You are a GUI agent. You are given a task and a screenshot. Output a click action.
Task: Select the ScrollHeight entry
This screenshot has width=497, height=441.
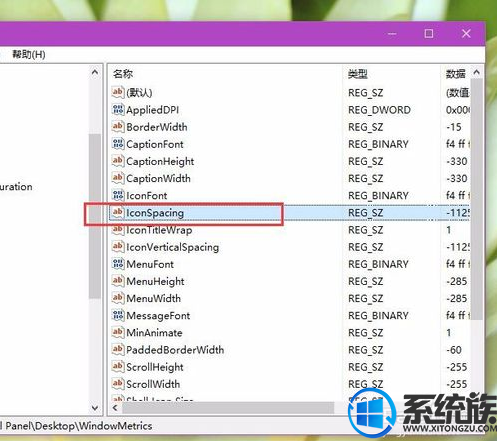pyautogui.click(x=155, y=367)
